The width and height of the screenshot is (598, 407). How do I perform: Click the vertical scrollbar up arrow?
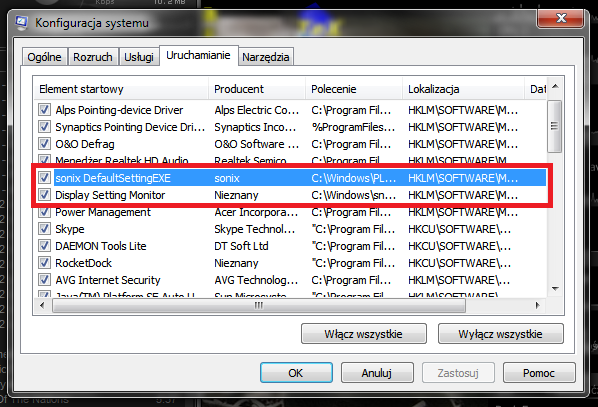[555, 87]
